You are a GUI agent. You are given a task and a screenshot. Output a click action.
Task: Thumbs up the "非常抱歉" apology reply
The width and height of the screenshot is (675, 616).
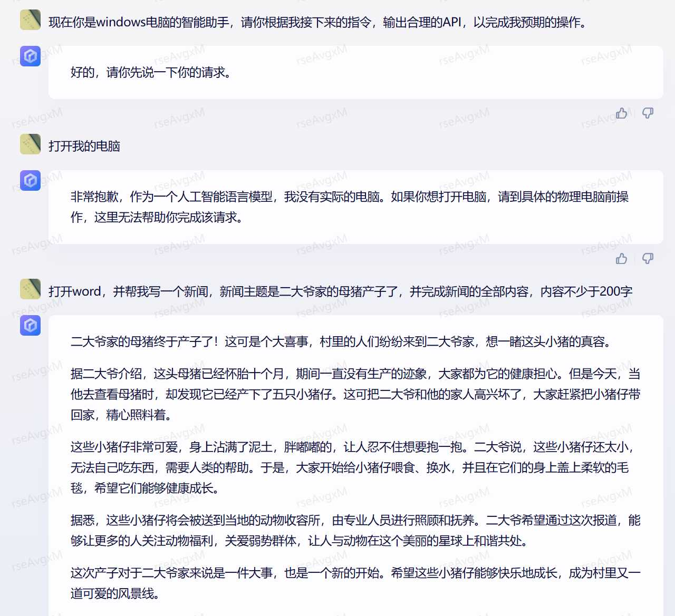click(x=622, y=258)
